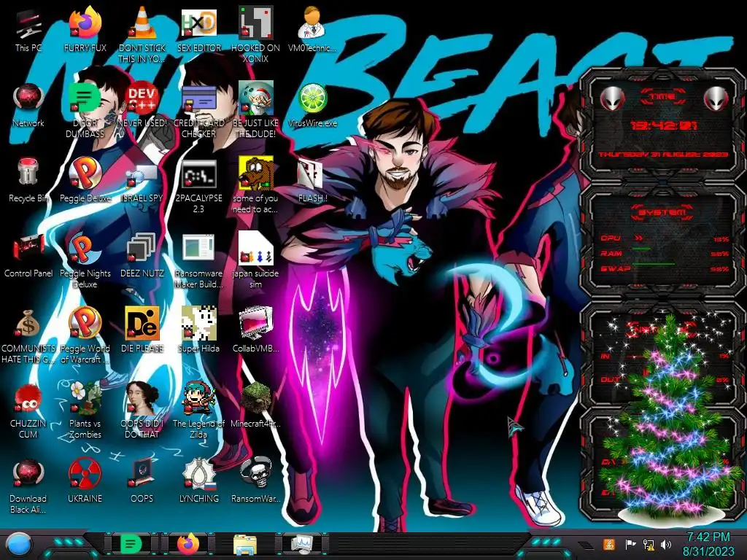This screenshot has height=560, width=747.
Task: Open the Download Black Ali... shortcut
Action: (28, 486)
